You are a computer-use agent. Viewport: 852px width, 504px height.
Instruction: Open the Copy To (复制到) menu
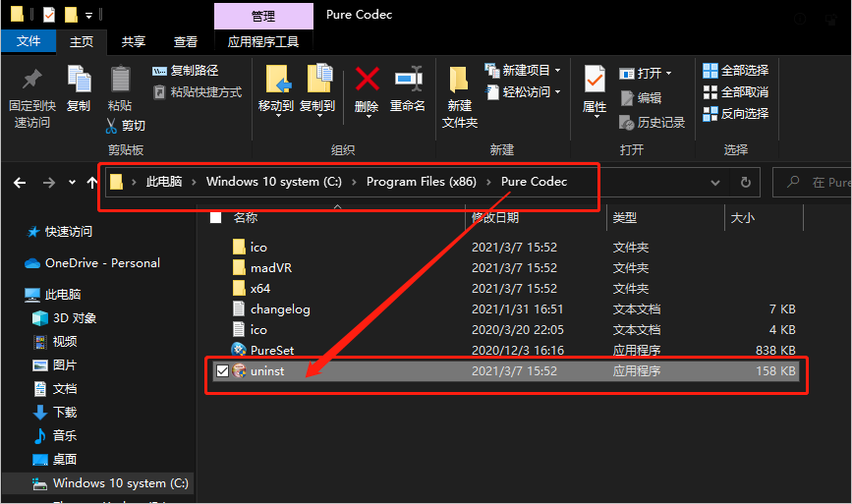(x=317, y=89)
